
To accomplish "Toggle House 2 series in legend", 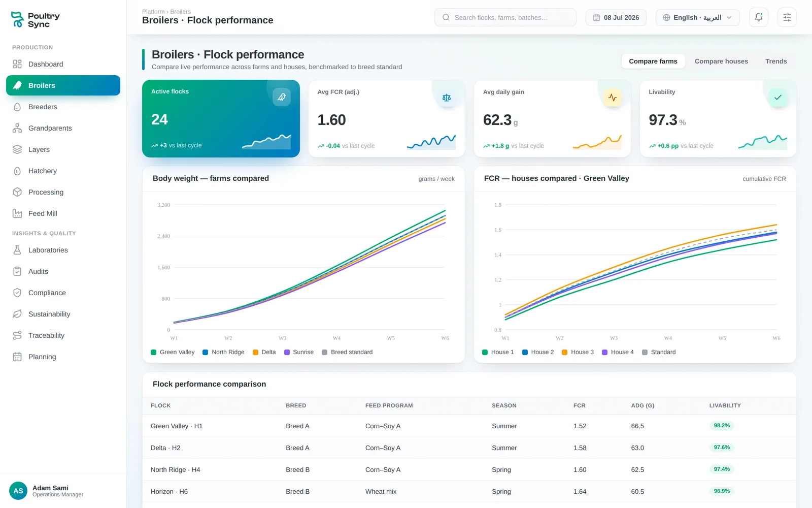I will 538,352.
